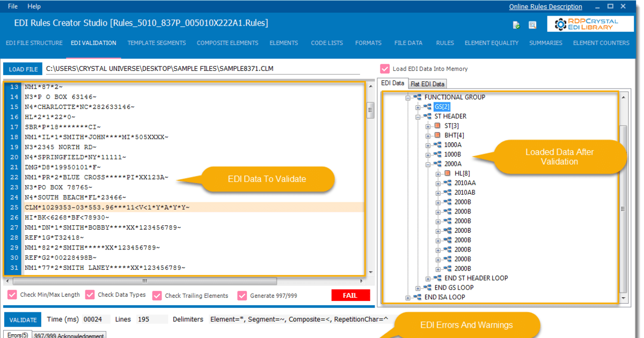This screenshot has width=644, height=338.
Task: Click the validate-document icon in the title bar
Action: [516, 25]
